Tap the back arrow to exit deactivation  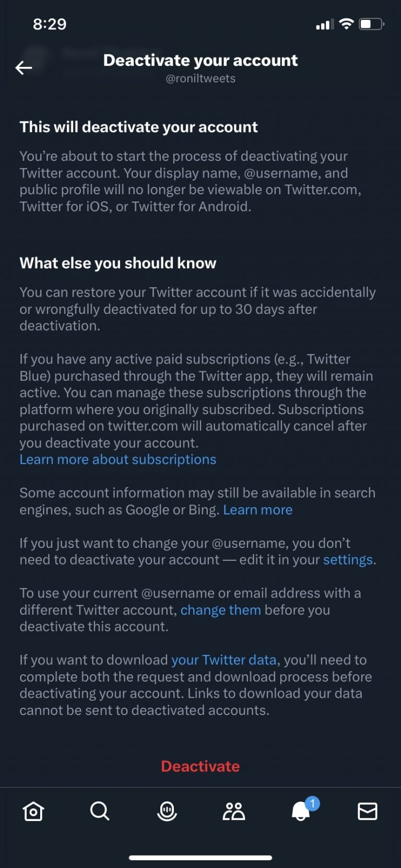click(23, 67)
